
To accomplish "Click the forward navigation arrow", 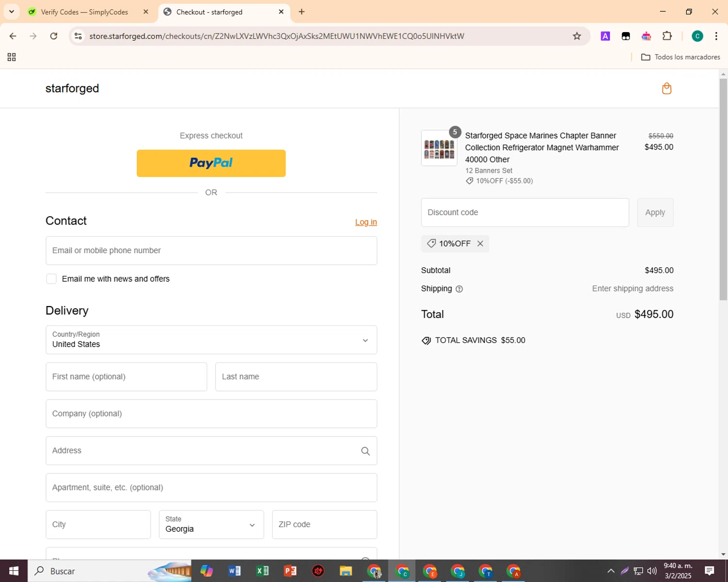I will point(33,36).
